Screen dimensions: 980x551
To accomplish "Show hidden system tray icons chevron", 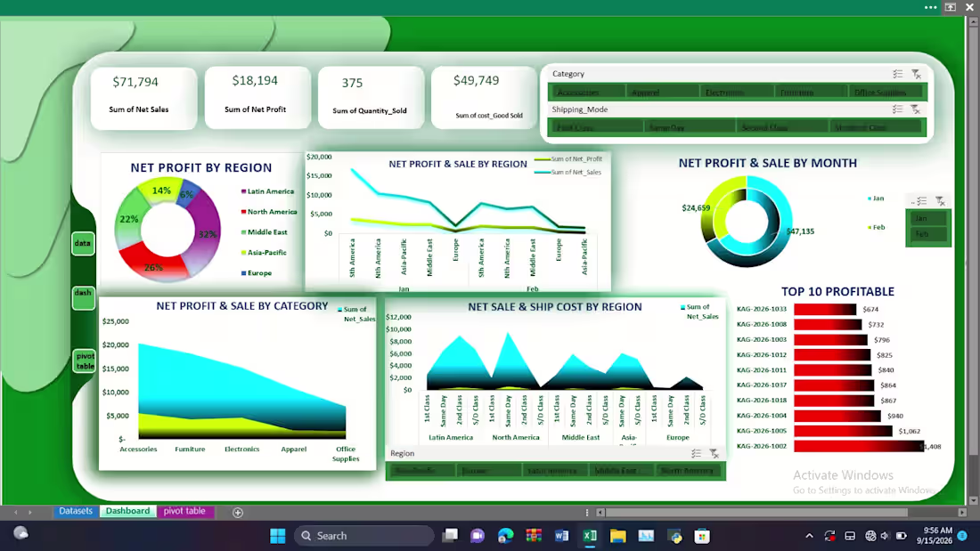I will 809,536.
